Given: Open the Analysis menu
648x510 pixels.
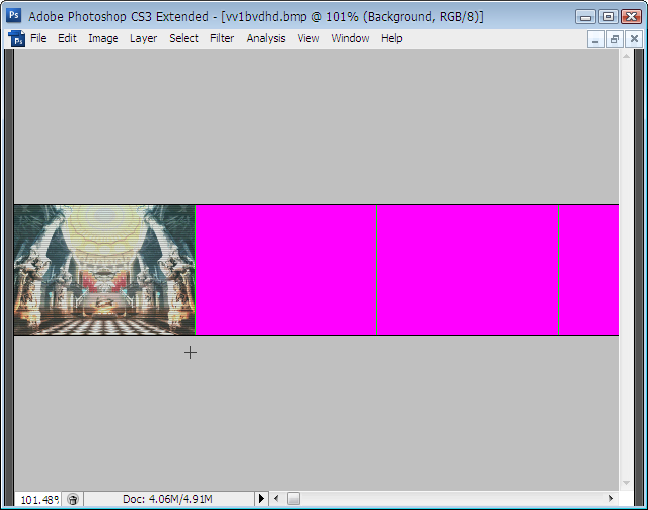Looking at the screenshot, I should pos(266,38).
